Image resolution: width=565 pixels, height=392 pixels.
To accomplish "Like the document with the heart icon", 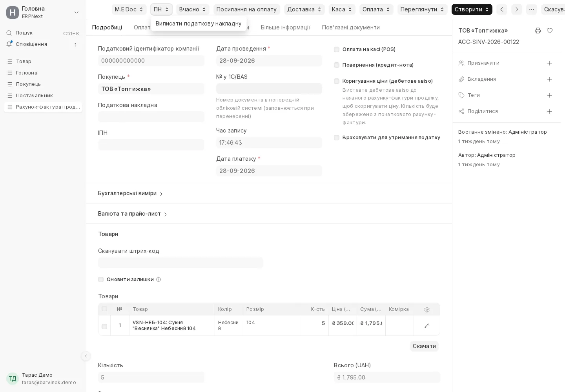I will click(x=550, y=31).
